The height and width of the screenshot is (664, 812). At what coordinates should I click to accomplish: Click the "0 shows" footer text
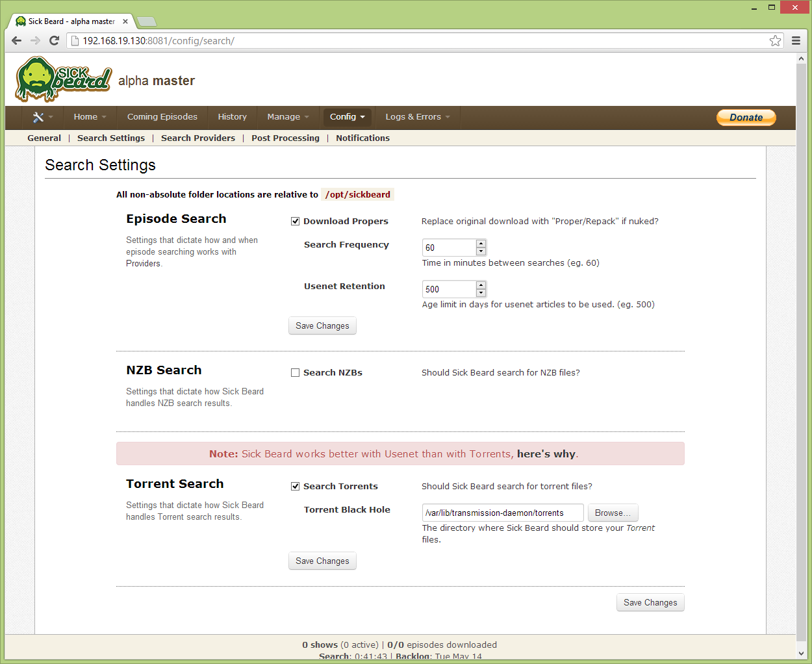[320, 645]
